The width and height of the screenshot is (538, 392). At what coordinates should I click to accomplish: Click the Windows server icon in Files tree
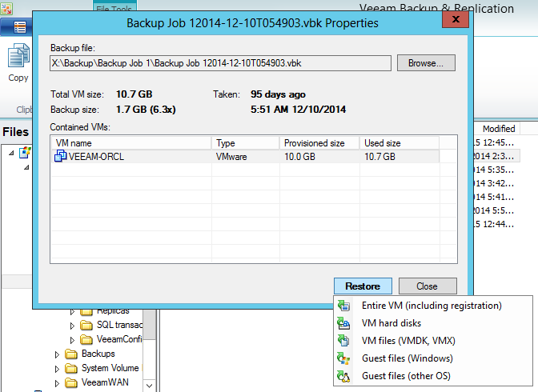(25, 152)
